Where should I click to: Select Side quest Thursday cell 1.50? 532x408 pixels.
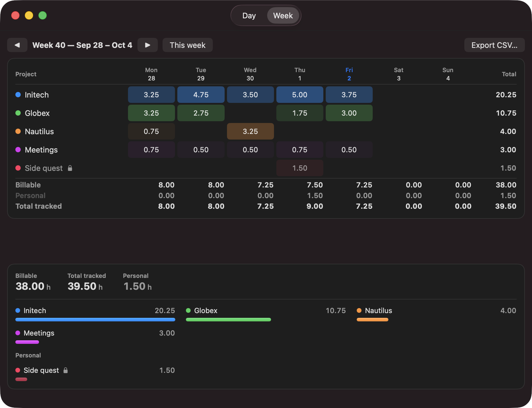(300, 168)
